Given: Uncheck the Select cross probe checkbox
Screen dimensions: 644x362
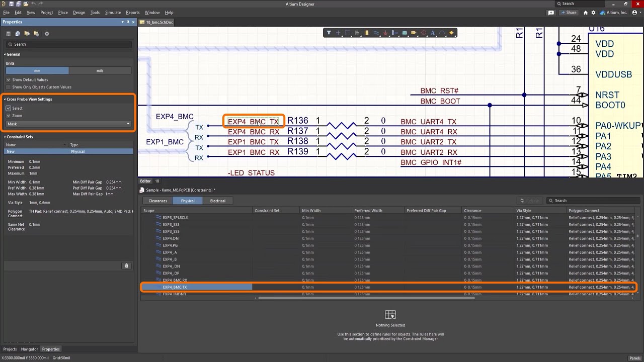Looking at the screenshot, I should [x=9, y=108].
